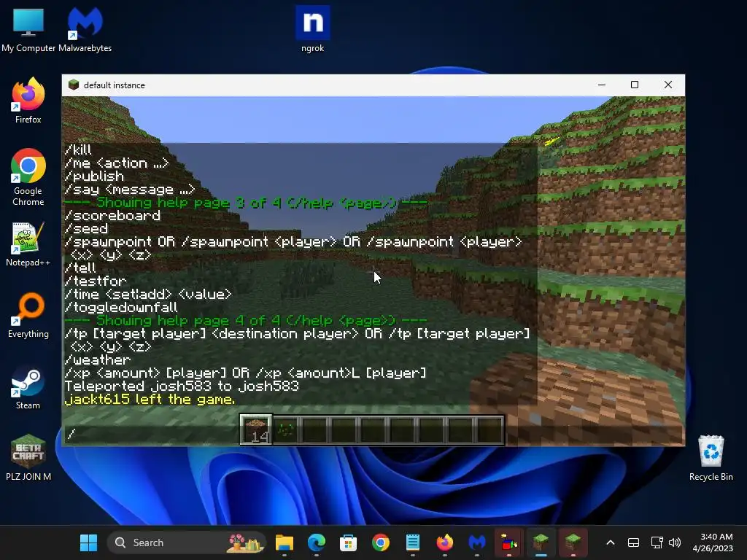The width and height of the screenshot is (747, 560).
Task: Open the volume control in the system tray
Action: click(675, 542)
